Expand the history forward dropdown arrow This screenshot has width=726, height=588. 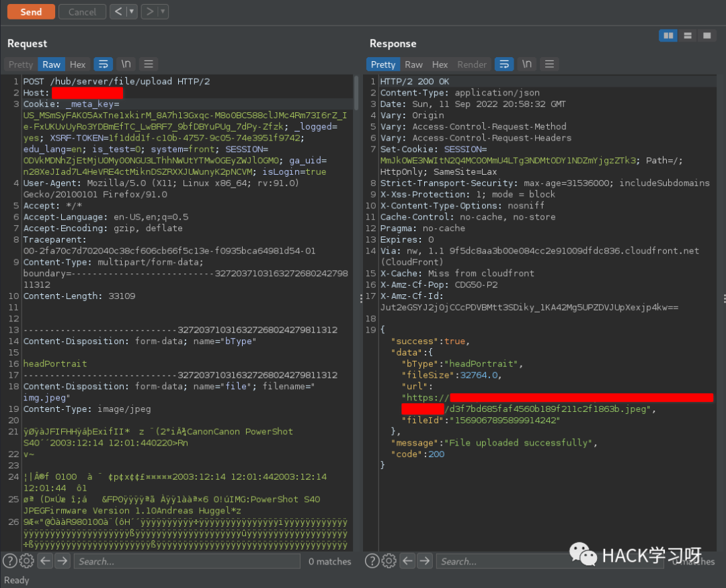click(163, 11)
